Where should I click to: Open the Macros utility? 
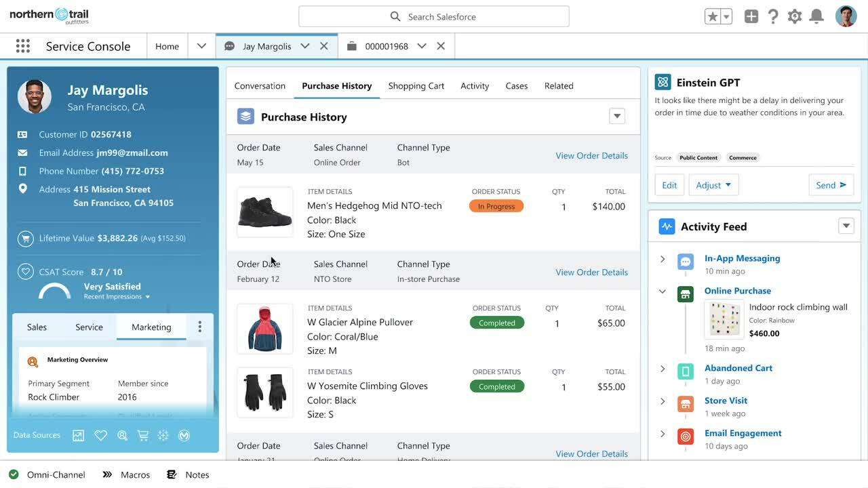click(126, 474)
